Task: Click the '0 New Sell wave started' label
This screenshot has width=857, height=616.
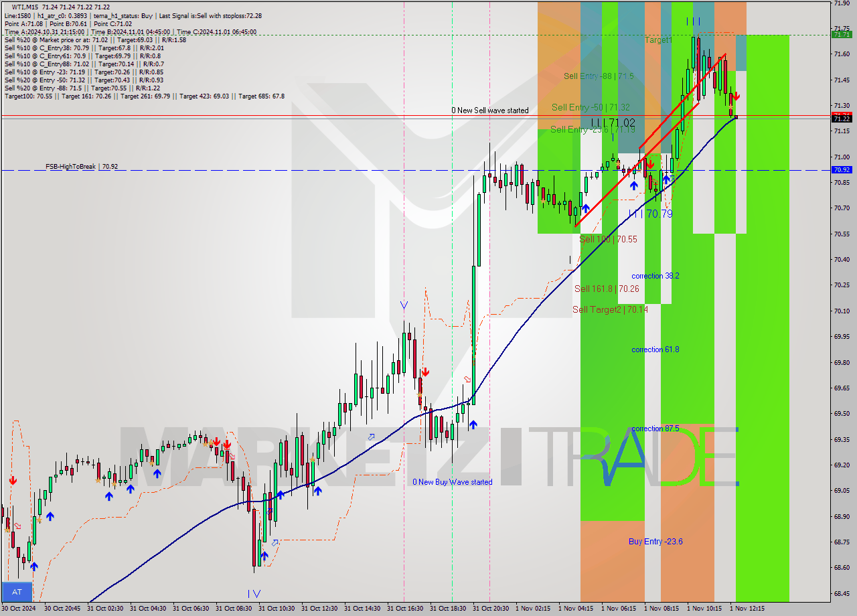Action: click(489, 110)
